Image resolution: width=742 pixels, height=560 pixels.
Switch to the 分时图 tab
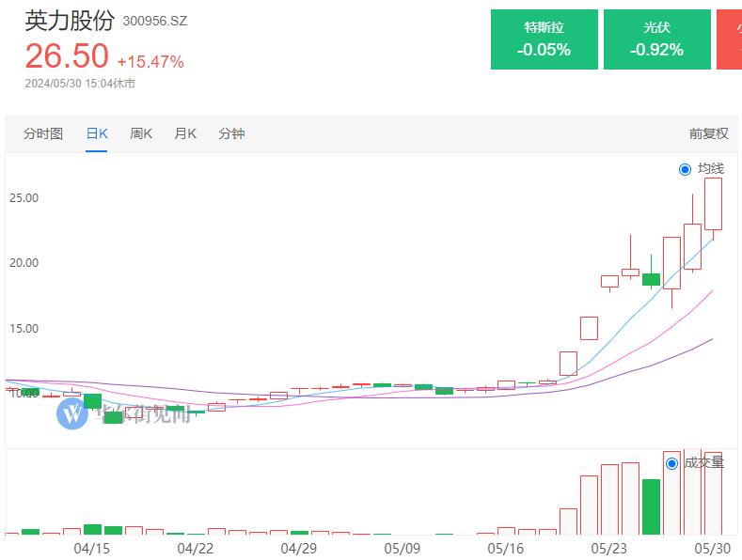pyautogui.click(x=43, y=133)
